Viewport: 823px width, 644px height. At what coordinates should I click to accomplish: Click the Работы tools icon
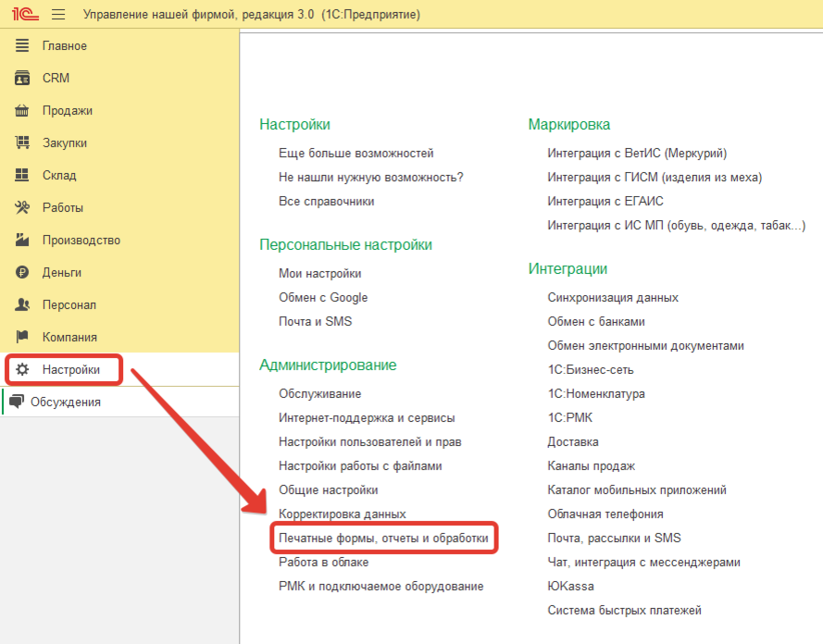point(22,207)
